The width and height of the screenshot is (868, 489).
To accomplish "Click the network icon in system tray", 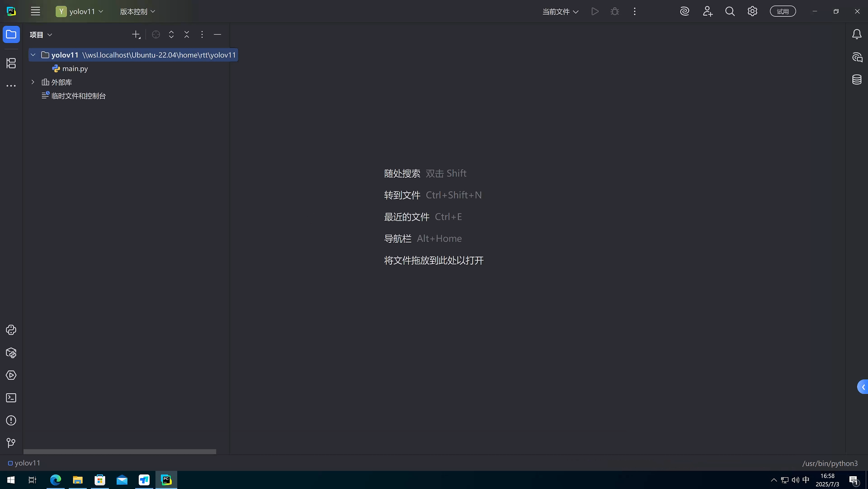I will [785, 480].
